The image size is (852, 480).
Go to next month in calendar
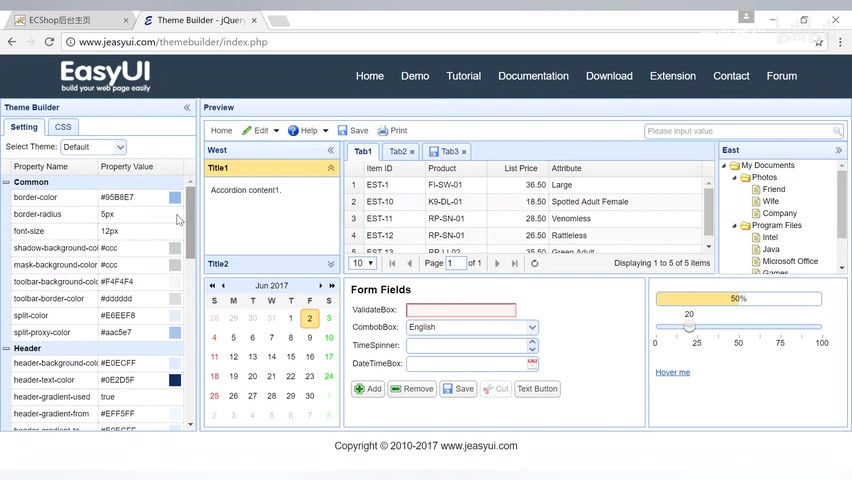[321, 285]
